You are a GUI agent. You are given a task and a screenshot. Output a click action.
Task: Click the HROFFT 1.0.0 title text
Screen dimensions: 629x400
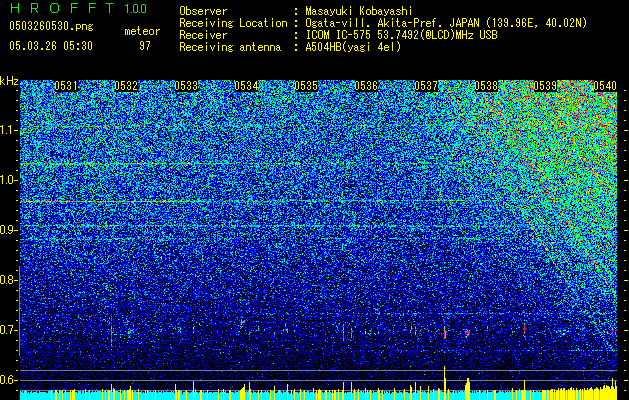coord(78,8)
